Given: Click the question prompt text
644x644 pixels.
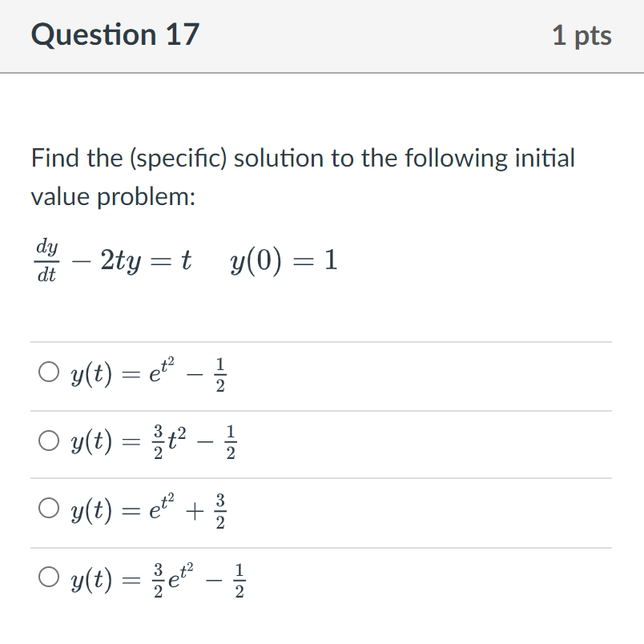Looking at the screenshot, I should click(301, 158).
